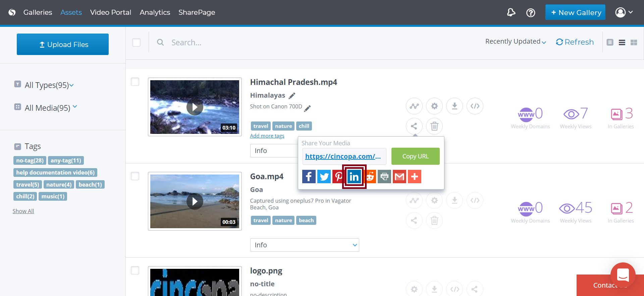Image resolution: width=644 pixels, height=296 pixels.
Task: Open the Video Portal section
Action: pyautogui.click(x=111, y=12)
